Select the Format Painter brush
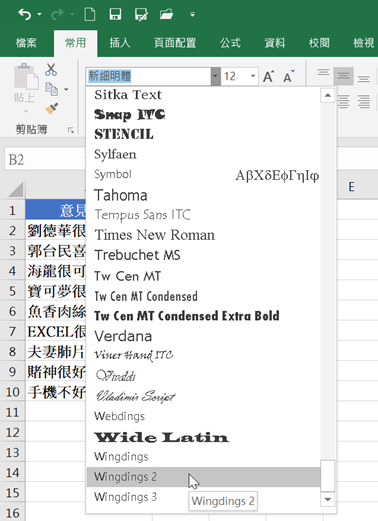This screenshot has width=378, height=521. 51,108
